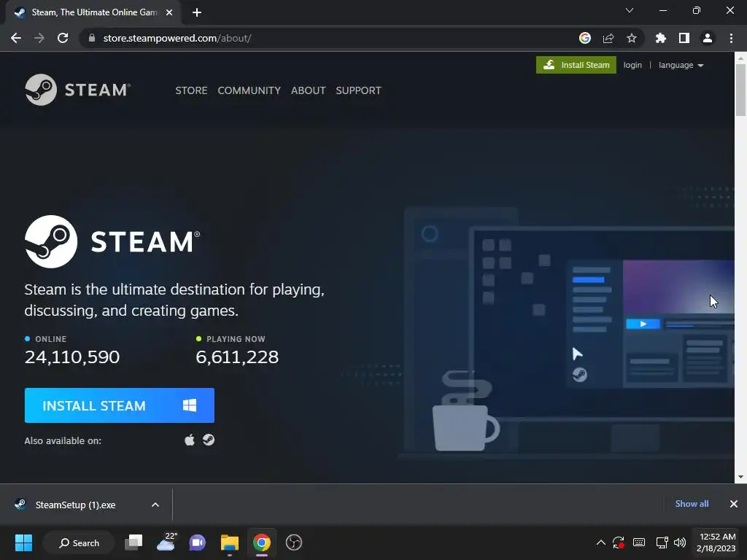The height and width of the screenshot is (560, 747).
Task: Reload the page with the refresh icon
Action: click(63, 38)
